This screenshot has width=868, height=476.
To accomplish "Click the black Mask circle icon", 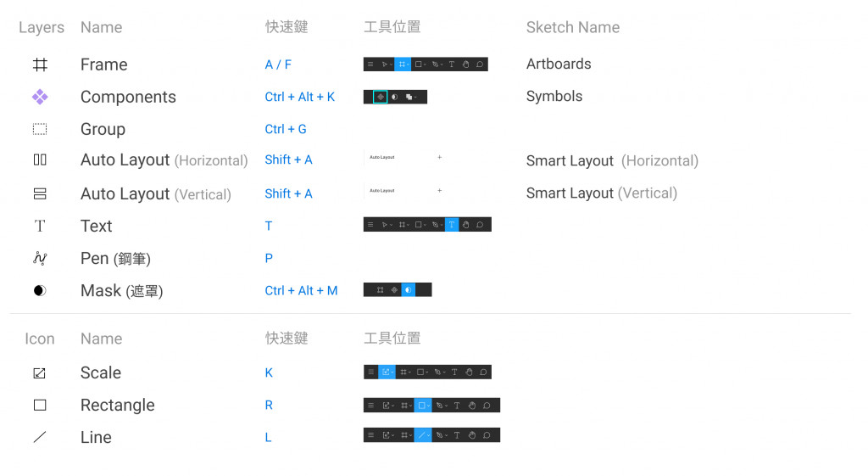I will [40, 290].
